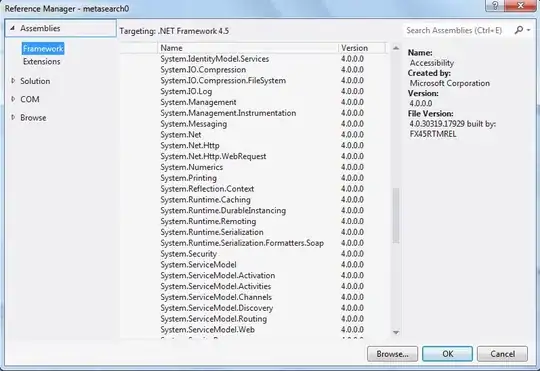Select System.Runtime.DurableInstancing assembly

pos(255,210)
